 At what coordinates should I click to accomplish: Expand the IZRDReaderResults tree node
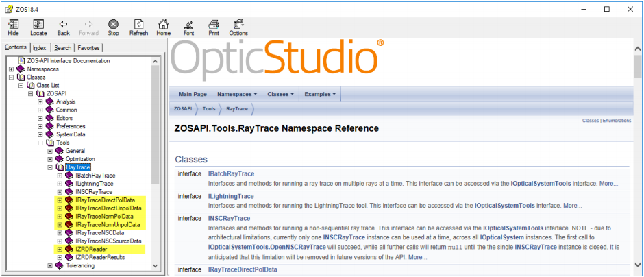60,258
